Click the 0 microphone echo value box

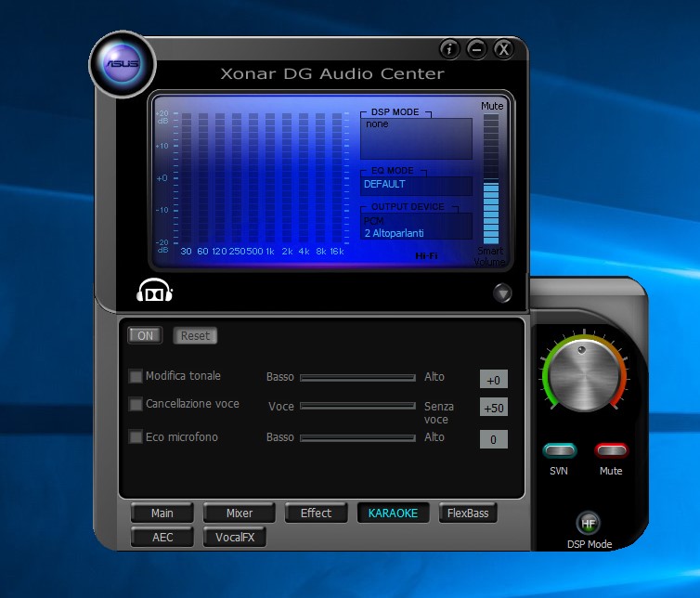tap(493, 439)
